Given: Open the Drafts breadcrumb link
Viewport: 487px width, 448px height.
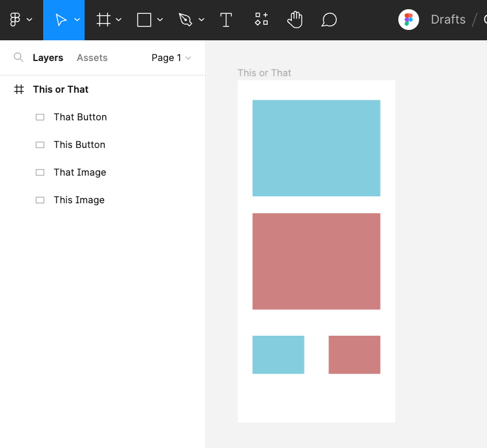Looking at the screenshot, I should 448,20.
